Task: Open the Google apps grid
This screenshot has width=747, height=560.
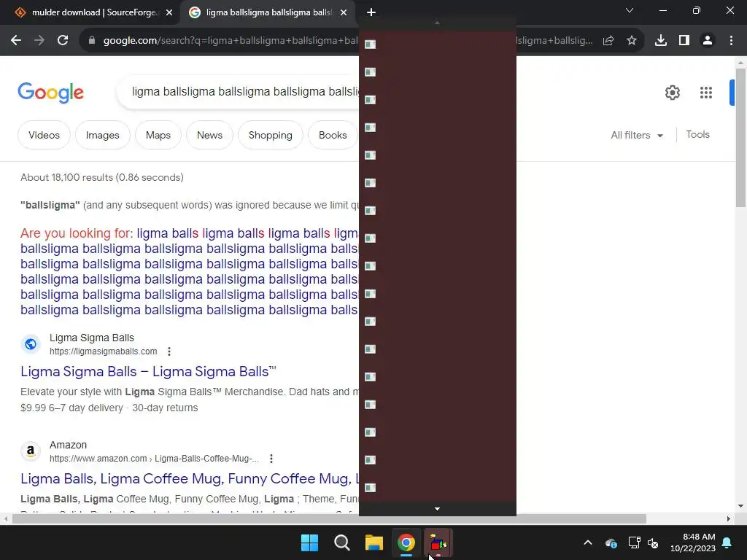Action: coord(706,93)
